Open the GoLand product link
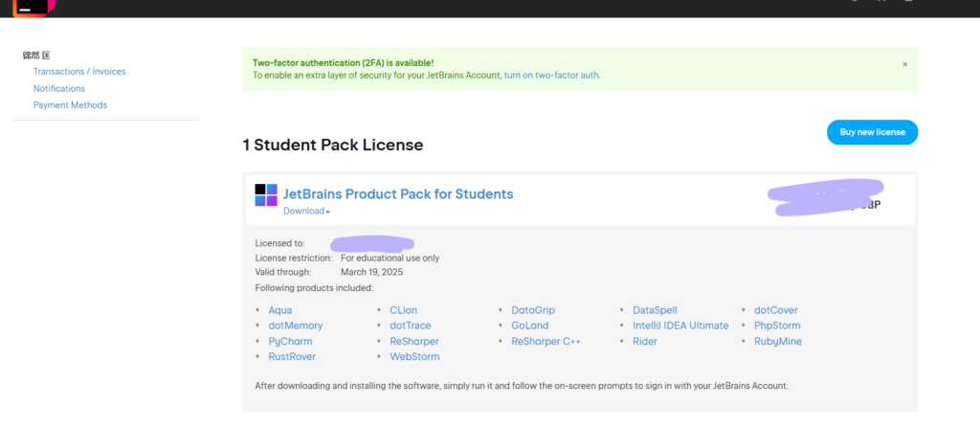 click(x=530, y=326)
